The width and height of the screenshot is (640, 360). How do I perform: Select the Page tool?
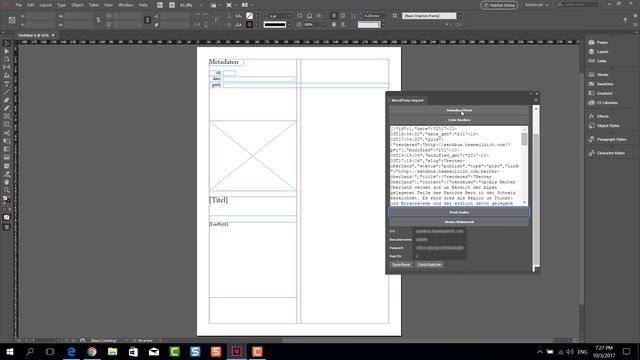point(7,60)
